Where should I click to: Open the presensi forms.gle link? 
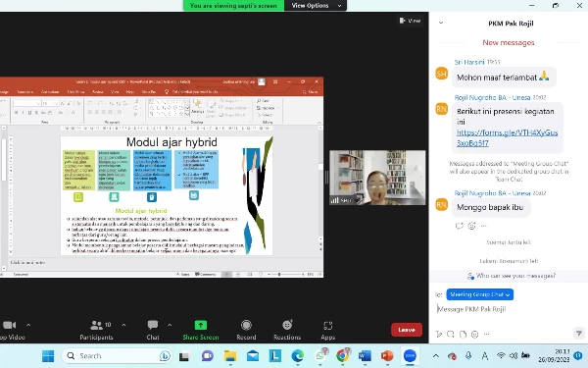507,137
